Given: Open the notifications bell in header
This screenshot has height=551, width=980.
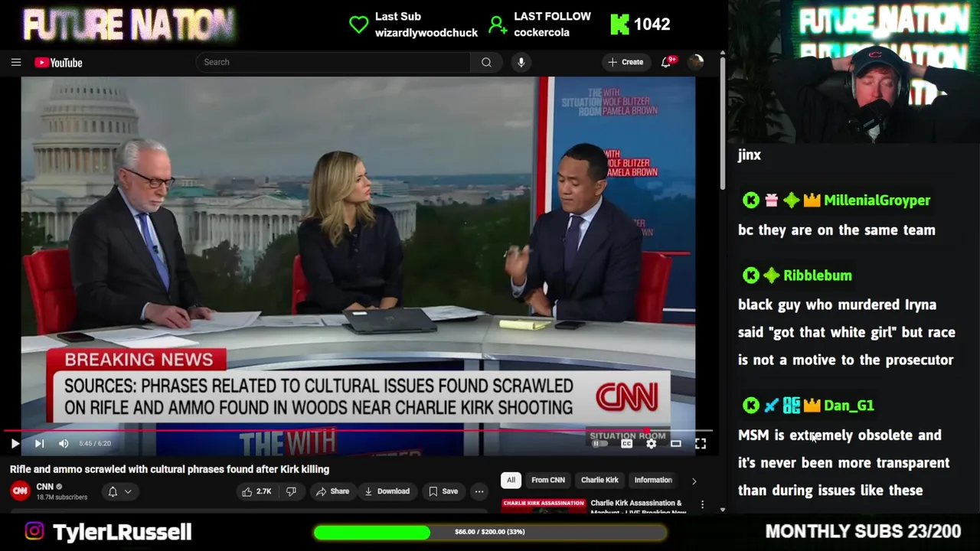Looking at the screenshot, I should pyautogui.click(x=667, y=62).
